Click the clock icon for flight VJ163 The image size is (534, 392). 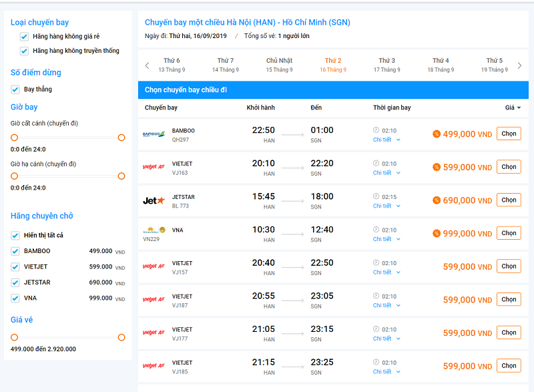point(376,163)
